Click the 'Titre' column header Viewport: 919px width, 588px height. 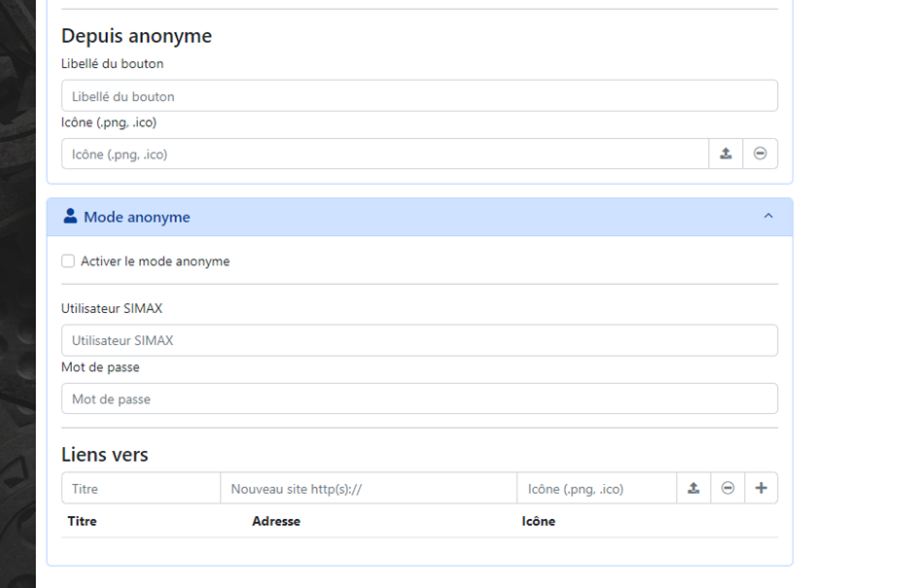pyautogui.click(x=83, y=521)
